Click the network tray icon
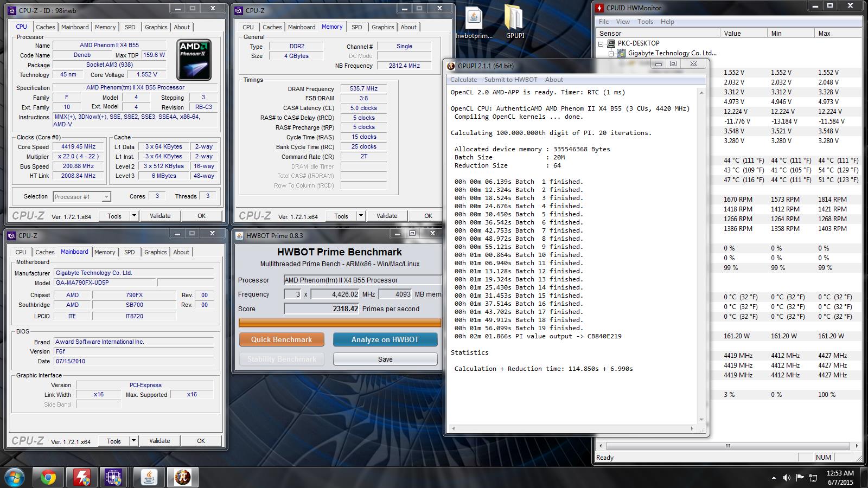The image size is (868, 488). (813, 478)
